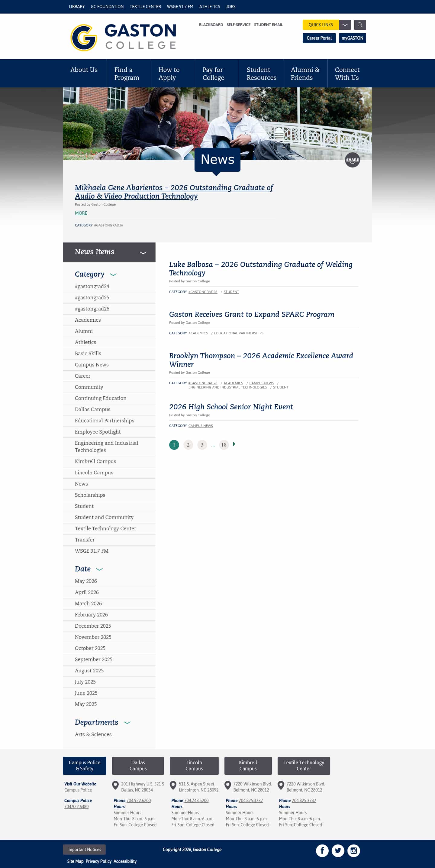
Task: Collapse the Departments section chevron
Action: [x=127, y=723]
